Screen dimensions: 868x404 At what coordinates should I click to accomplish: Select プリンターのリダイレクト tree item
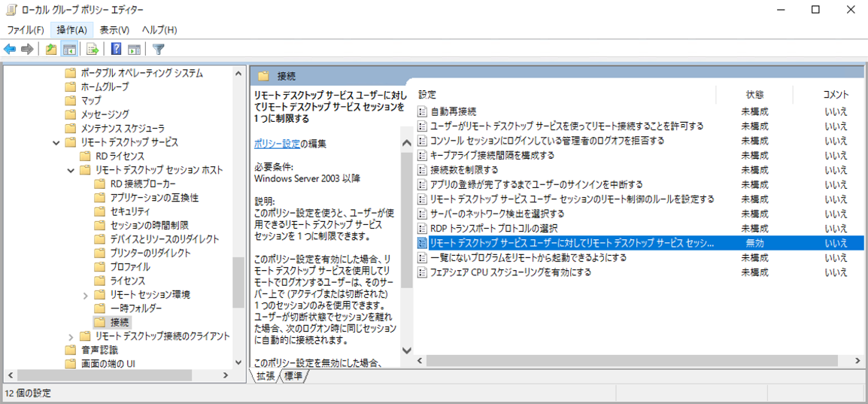coord(150,253)
